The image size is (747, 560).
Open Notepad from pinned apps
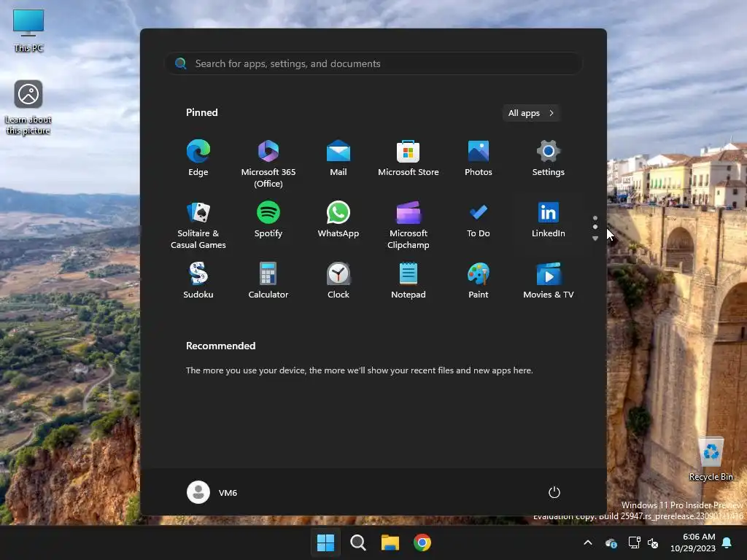tap(409, 281)
